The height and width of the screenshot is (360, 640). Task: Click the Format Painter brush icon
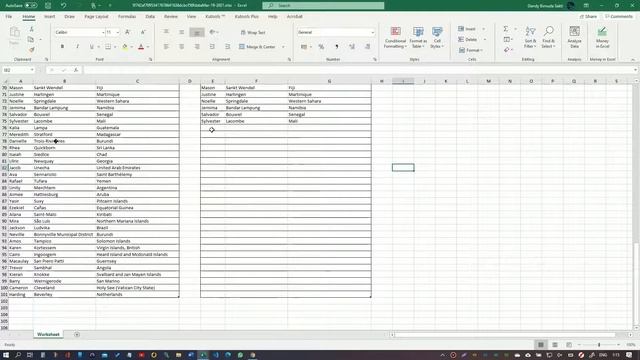coord(31,49)
